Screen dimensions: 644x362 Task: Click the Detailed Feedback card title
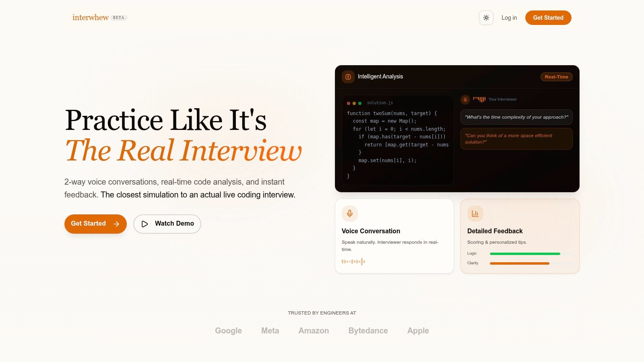[495, 231]
